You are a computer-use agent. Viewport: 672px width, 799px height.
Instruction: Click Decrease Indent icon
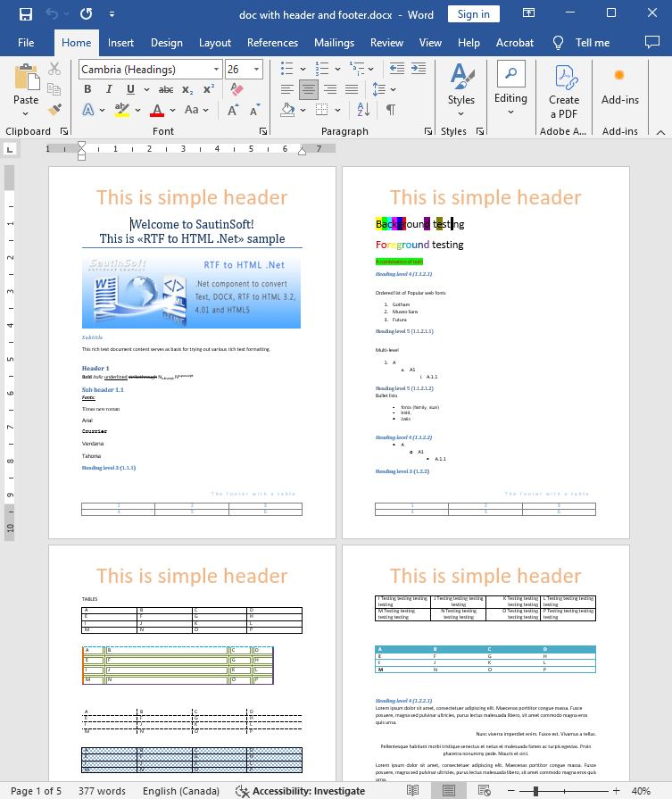tap(397, 68)
